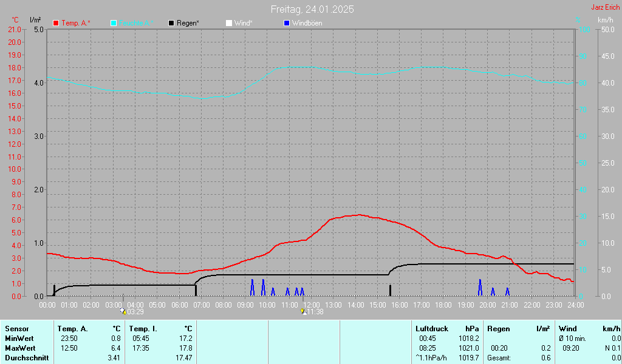Click the cyan Feuchte A. legend square

114,24
